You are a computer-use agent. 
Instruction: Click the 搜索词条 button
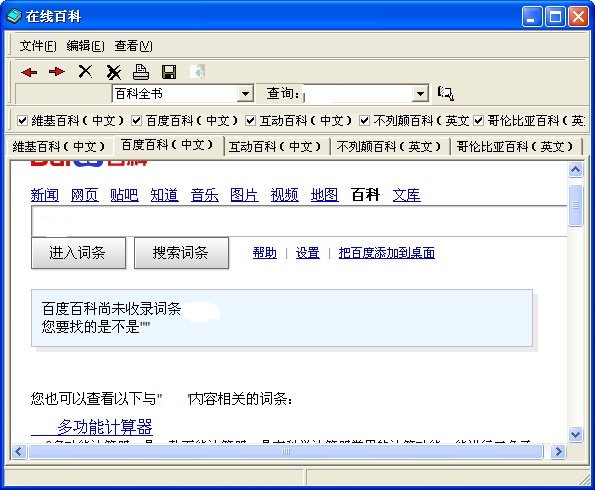181,253
